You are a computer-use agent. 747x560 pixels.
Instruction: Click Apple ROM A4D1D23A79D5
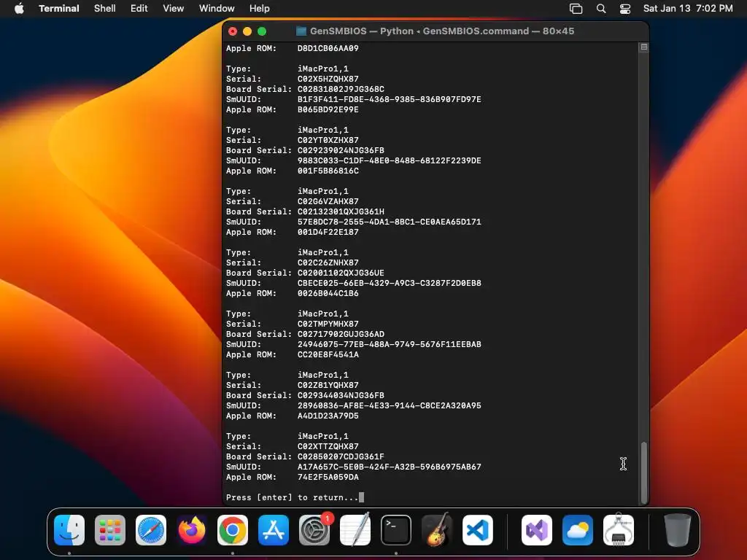point(328,416)
